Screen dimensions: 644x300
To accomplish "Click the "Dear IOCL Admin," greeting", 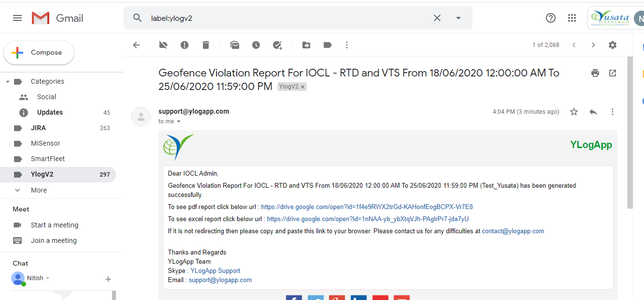I will (x=193, y=173).
